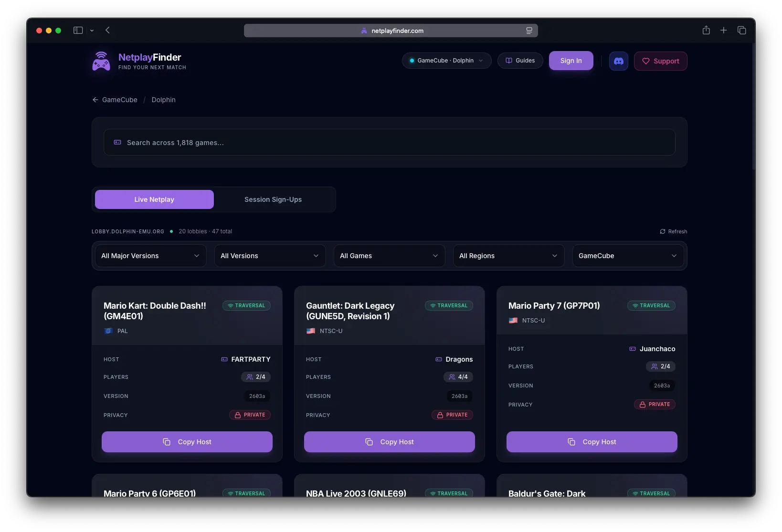Click the PRIVATE badge on Gauntlet card
Screen dimensions: 782x532
[452, 415]
